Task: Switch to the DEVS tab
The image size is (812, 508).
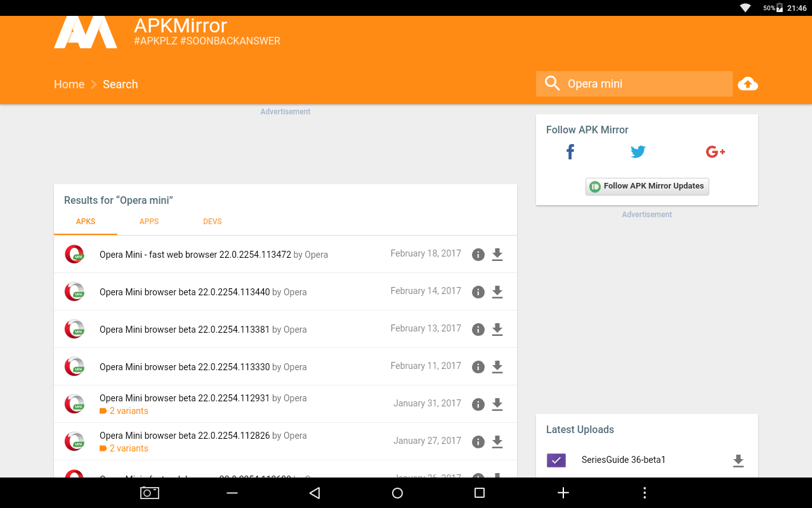Action: pos(213,222)
